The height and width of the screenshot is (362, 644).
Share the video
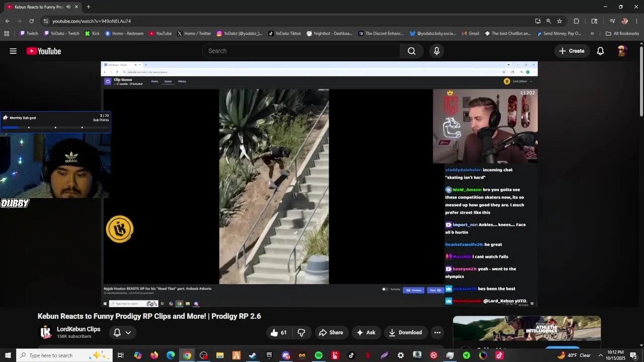(x=331, y=332)
